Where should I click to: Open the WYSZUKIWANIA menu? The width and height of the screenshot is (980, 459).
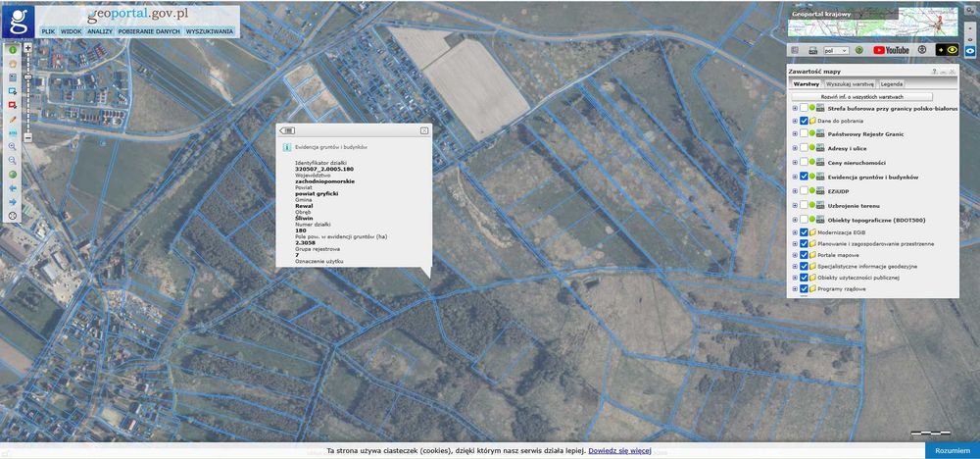click(210, 31)
